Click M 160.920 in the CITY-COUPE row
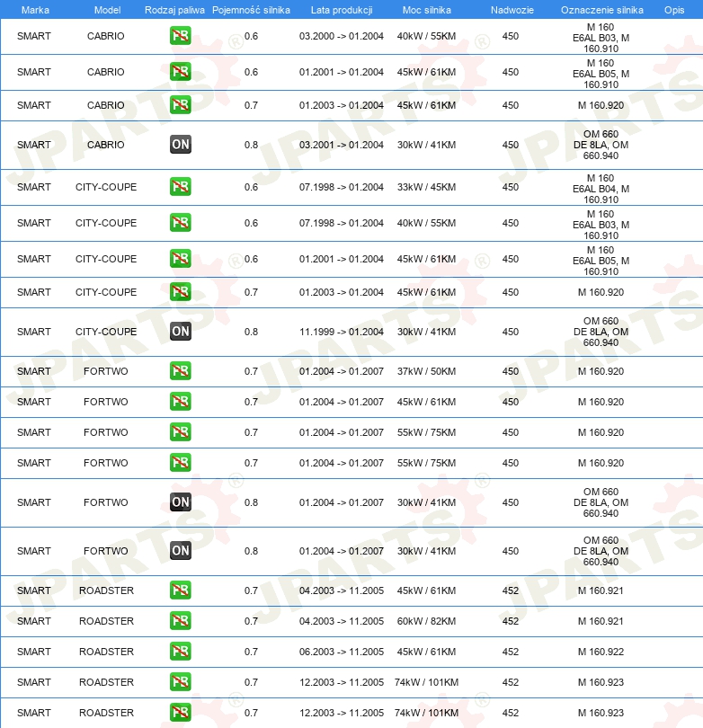Screen dimensions: 703x728 click(601, 292)
